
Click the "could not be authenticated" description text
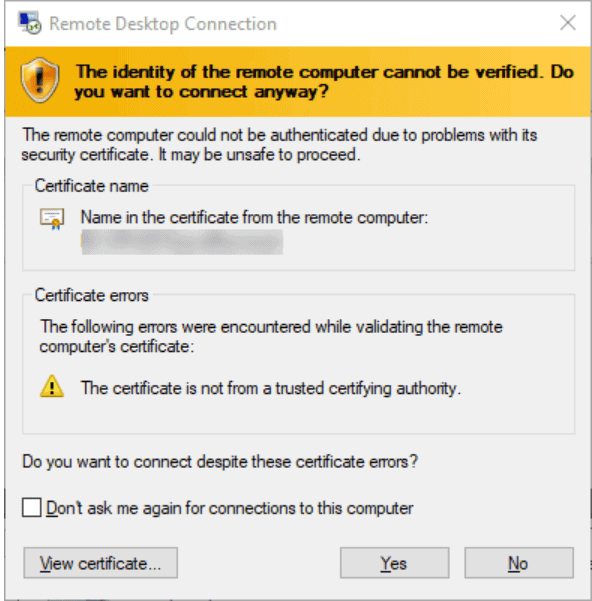(279, 145)
